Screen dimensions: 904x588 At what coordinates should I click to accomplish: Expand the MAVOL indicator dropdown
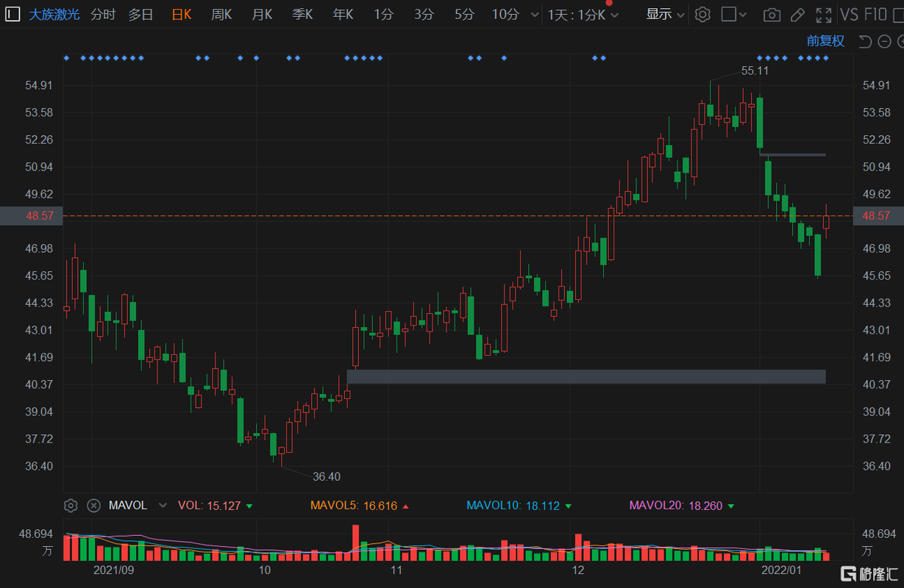[x=163, y=506]
